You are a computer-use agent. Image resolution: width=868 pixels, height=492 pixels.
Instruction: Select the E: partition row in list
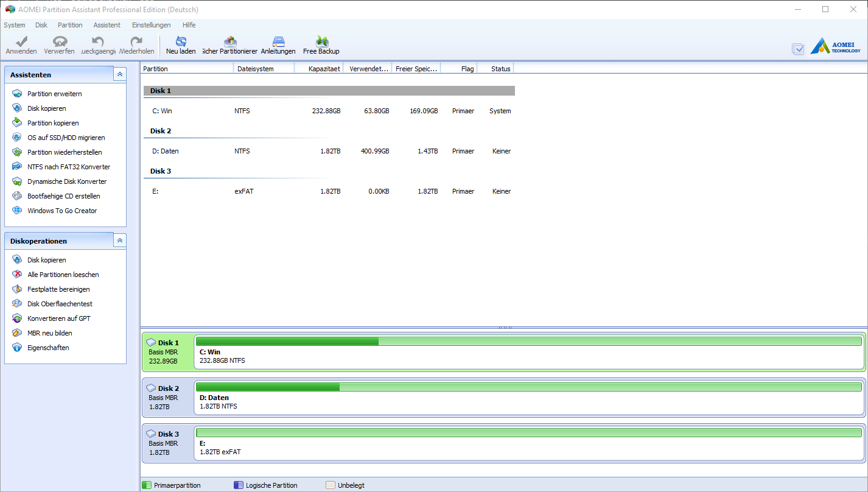(x=329, y=191)
